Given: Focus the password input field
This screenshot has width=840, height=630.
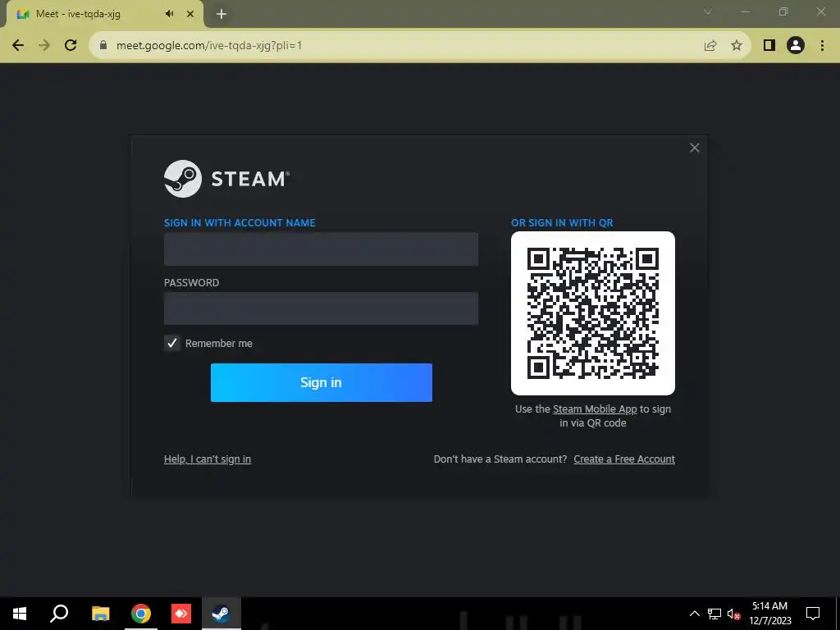Looking at the screenshot, I should pyautogui.click(x=321, y=308).
